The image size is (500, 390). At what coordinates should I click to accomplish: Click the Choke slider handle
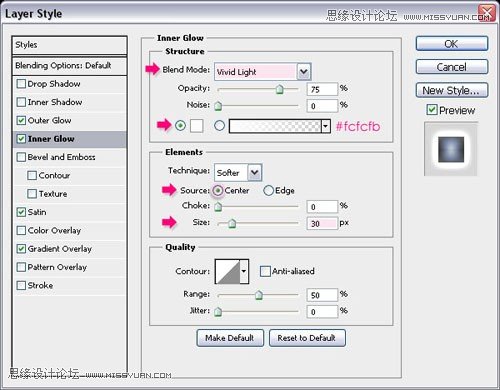[x=218, y=207]
